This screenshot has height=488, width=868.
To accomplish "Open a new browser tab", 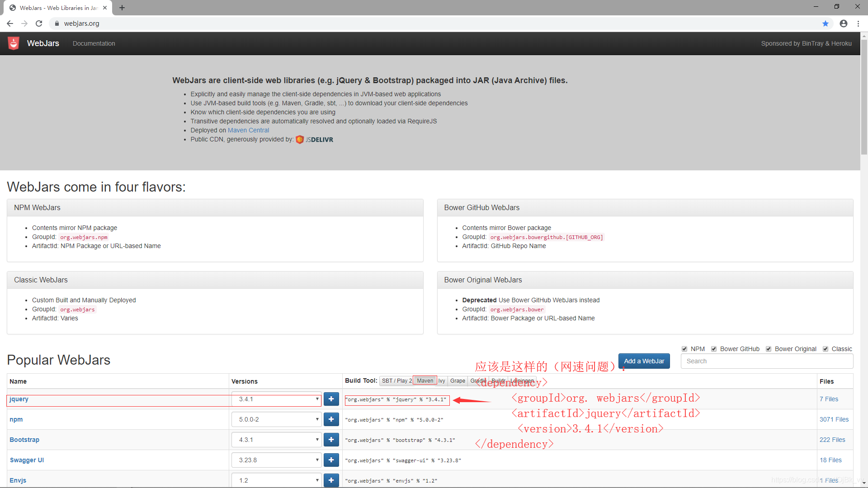I will click(122, 8).
